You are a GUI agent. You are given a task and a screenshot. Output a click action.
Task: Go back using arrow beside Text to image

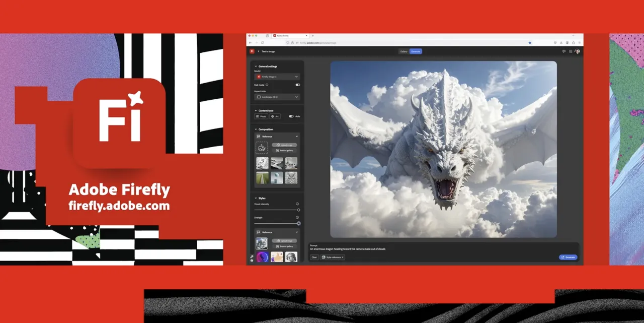pyautogui.click(x=259, y=51)
